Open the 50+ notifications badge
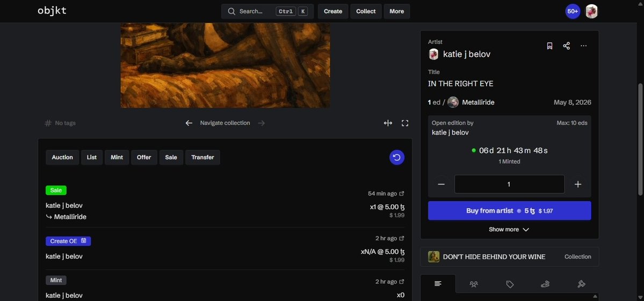The width and height of the screenshot is (644, 301). (573, 11)
